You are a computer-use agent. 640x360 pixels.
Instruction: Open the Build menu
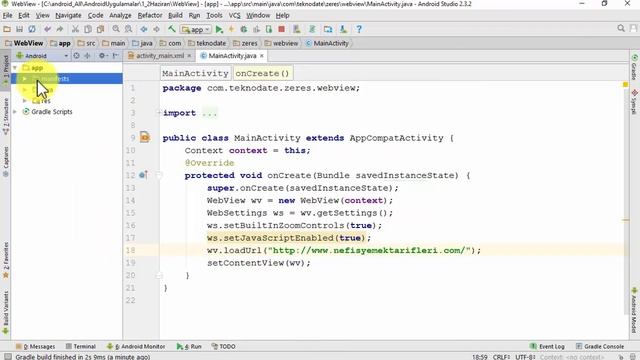(x=175, y=15)
